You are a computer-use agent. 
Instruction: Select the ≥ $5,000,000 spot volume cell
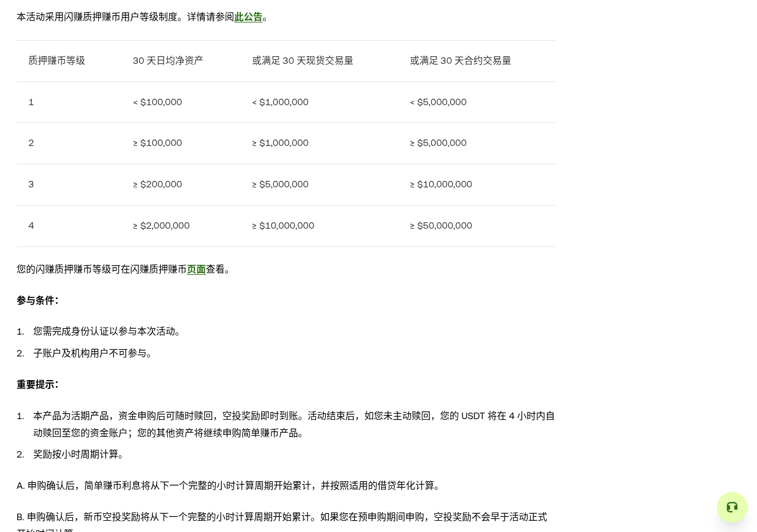(280, 184)
